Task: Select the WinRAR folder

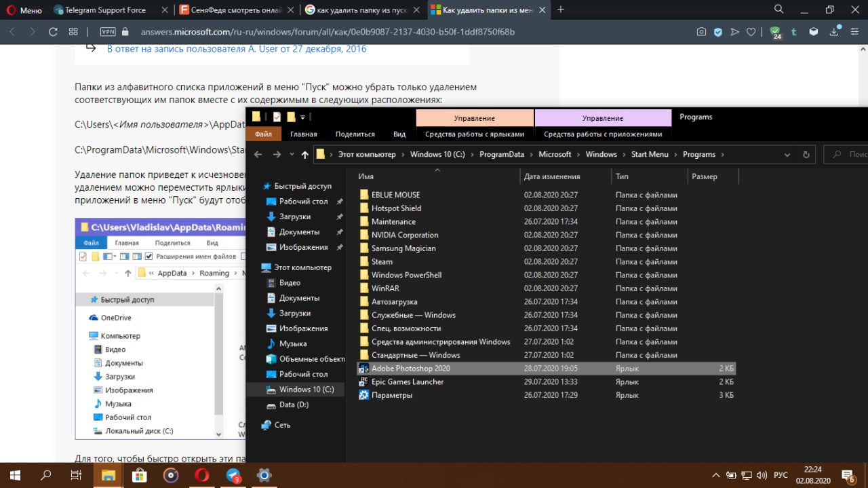Action: [x=385, y=288]
